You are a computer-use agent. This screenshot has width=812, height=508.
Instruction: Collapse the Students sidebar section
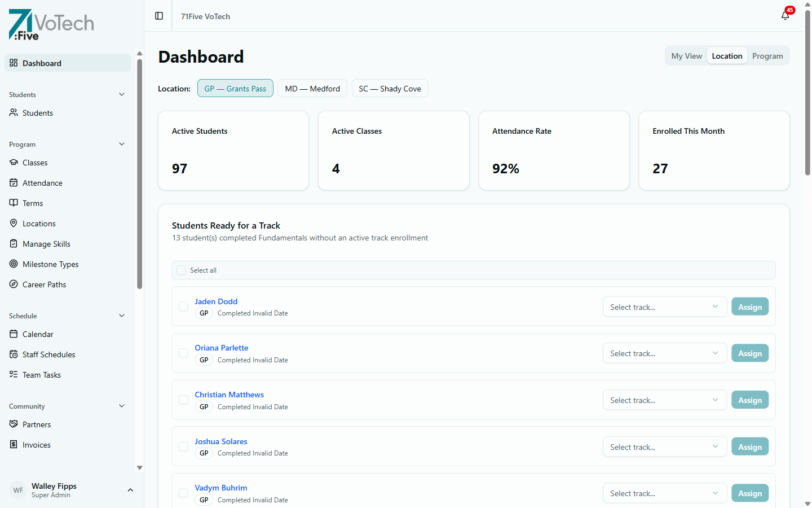tap(122, 94)
